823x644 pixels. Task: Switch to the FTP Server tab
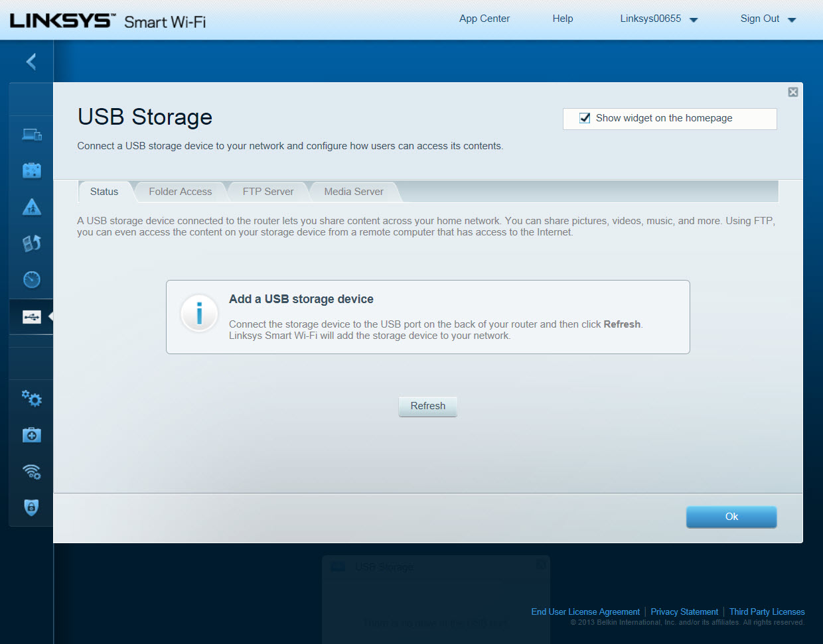[268, 192]
